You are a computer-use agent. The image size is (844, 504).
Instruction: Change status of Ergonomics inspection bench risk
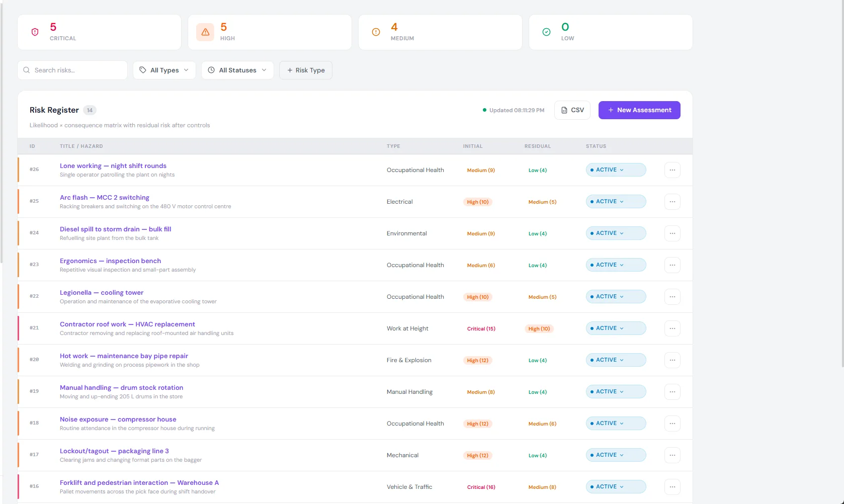[616, 265]
